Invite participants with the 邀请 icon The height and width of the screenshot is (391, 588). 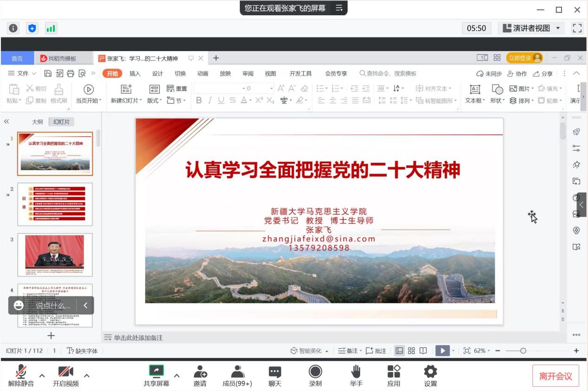(x=200, y=374)
